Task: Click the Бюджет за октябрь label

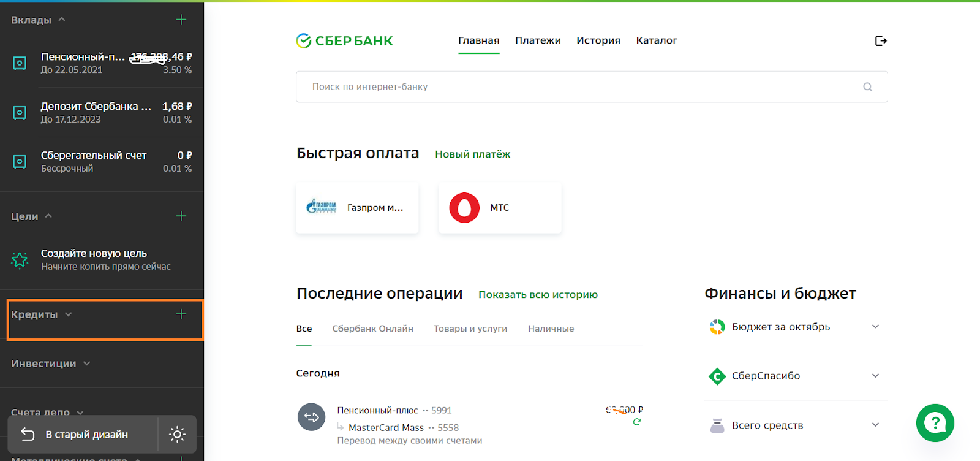Action: coord(781,327)
